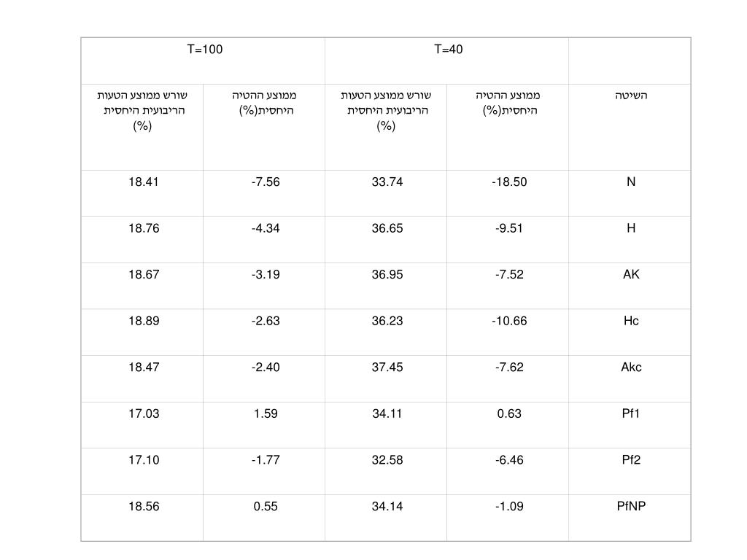Click the T=40 column group header
This screenshot has width=747, height=560.
(448, 50)
